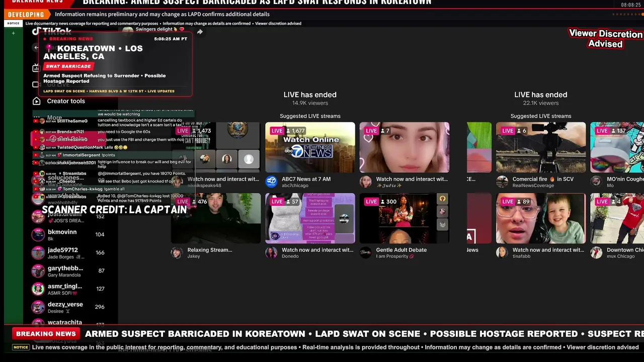This screenshot has height=362, width=644.
Task: Open the stream thumbnail with 1,473 viewers
Action: [x=216, y=147]
